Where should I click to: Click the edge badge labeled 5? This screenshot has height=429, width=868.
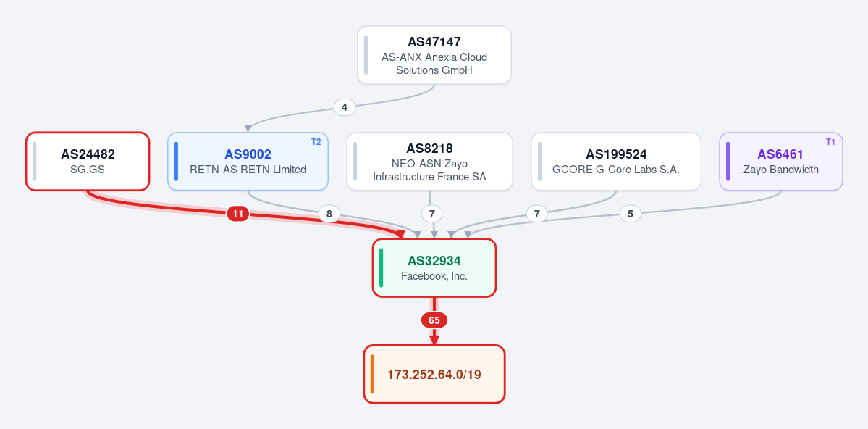coord(631,213)
